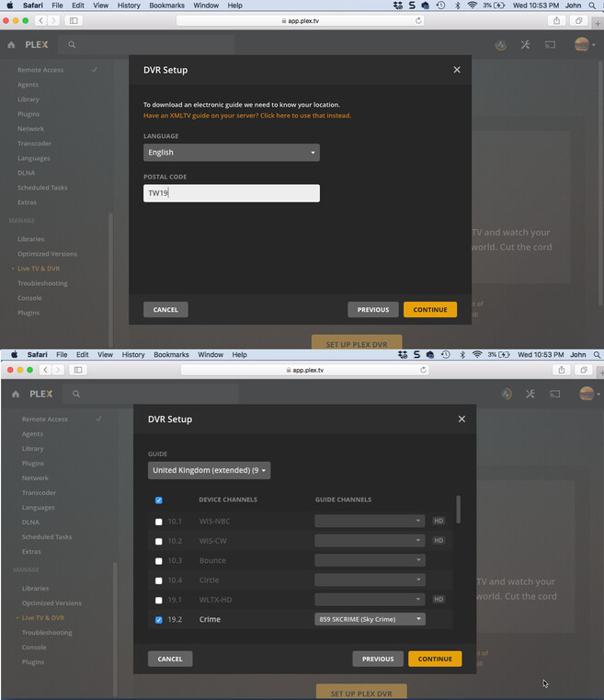Viewport: 604px width, 700px height.
Task: Open Spotlight search in top menu bar
Action: coord(592,6)
